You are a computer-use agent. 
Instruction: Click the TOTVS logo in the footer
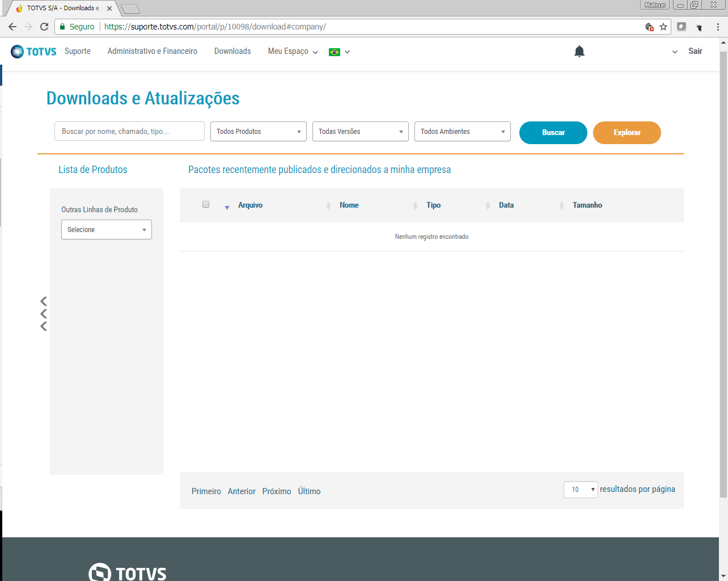[128, 572]
